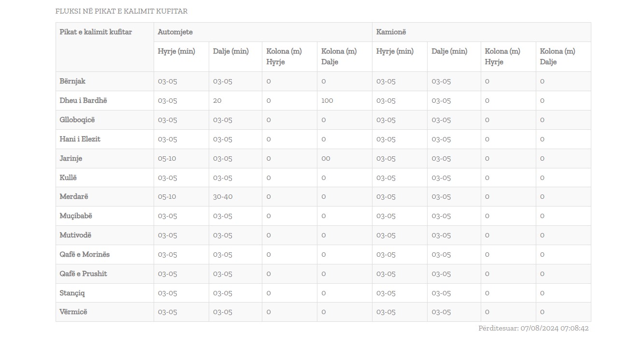The height and width of the screenshot is (345, 644).
Task: Click the Vërmicë crossing name
Action: (x=73, y=312)
